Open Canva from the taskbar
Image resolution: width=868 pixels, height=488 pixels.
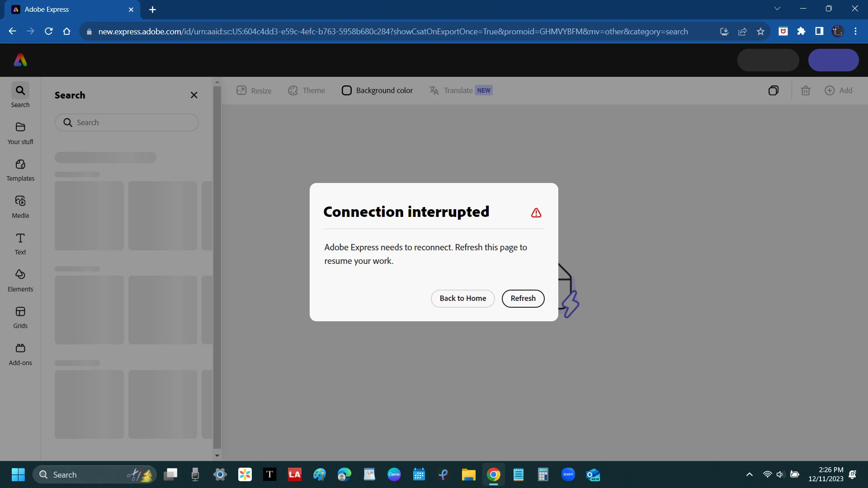[x=394, y=475]
